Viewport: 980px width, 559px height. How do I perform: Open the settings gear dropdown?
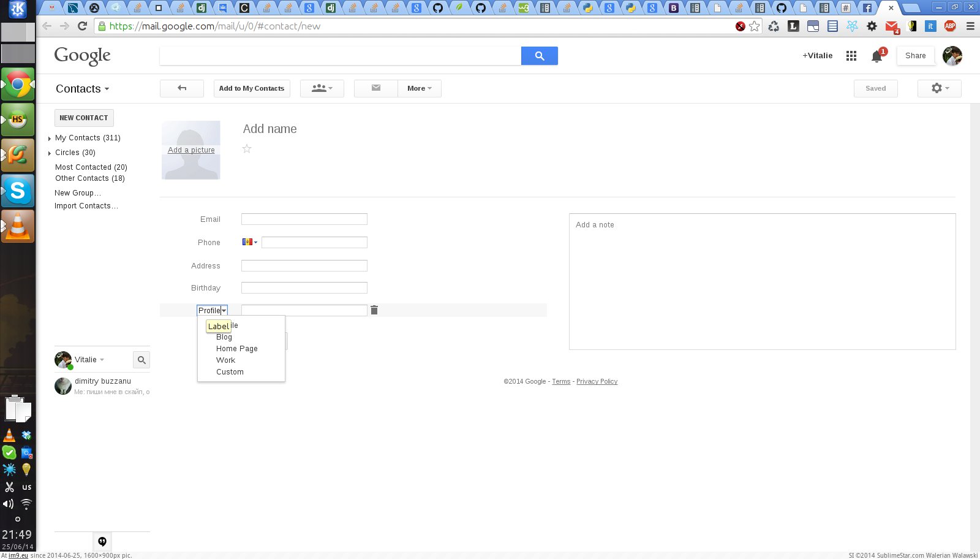939,88
